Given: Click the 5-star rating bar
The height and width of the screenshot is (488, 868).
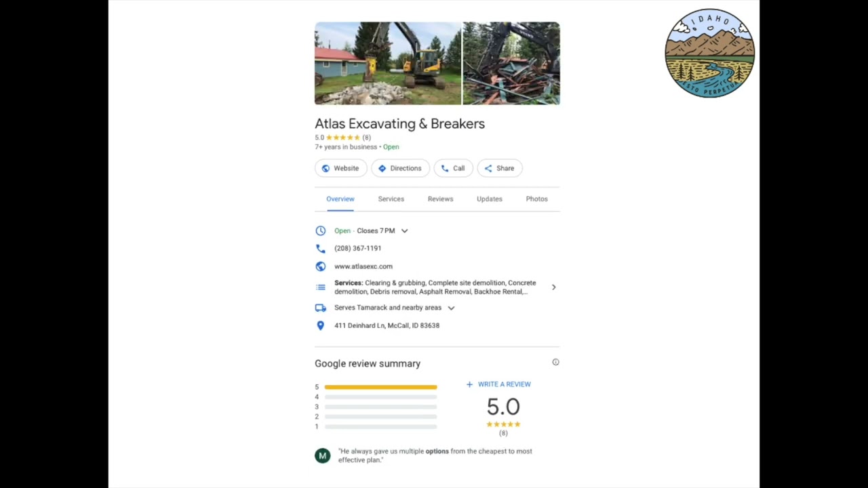Looking at the screenshot, I should 380,387.
